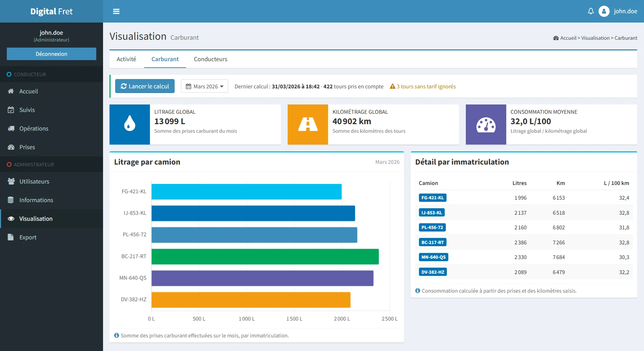
Task: Click the PL-456-72 badge in the table
Action: coord(432,227)
